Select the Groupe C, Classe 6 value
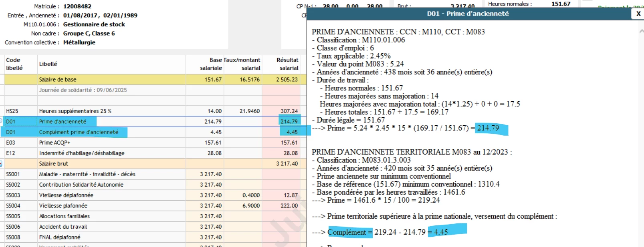 tap(89, 34)
